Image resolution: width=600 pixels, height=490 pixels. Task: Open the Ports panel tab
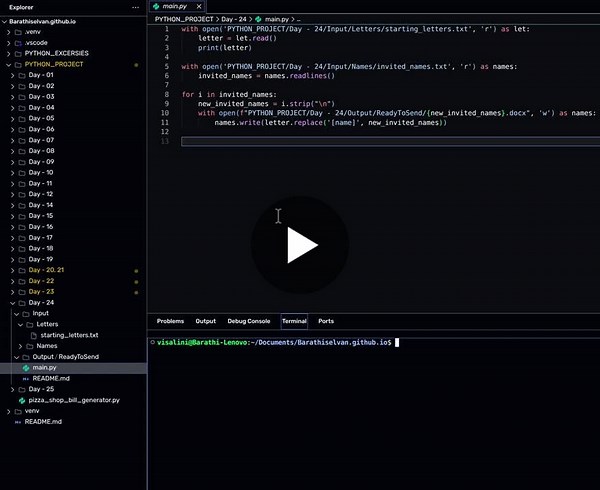click(x=326, y=321)
